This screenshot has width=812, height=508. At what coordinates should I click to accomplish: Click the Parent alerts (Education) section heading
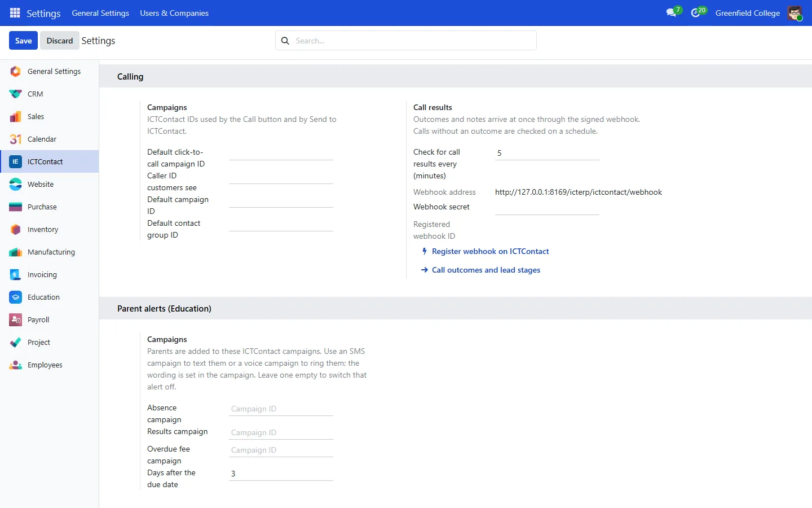(164, 309)
